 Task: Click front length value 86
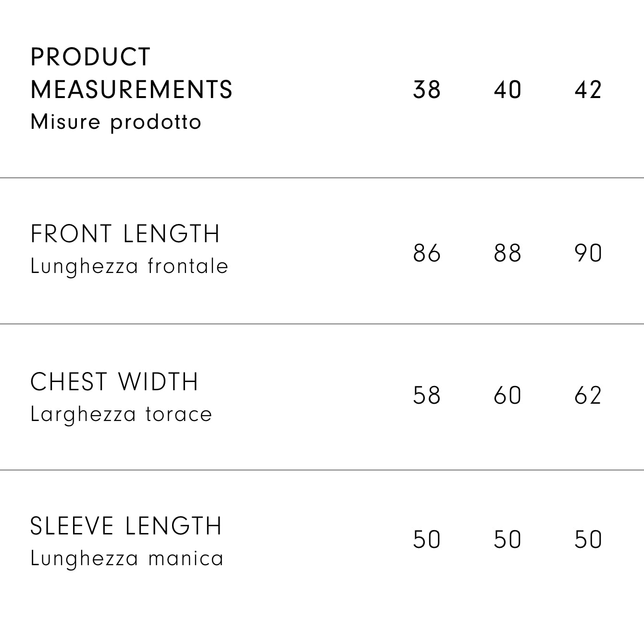click(x=427, y=253)
